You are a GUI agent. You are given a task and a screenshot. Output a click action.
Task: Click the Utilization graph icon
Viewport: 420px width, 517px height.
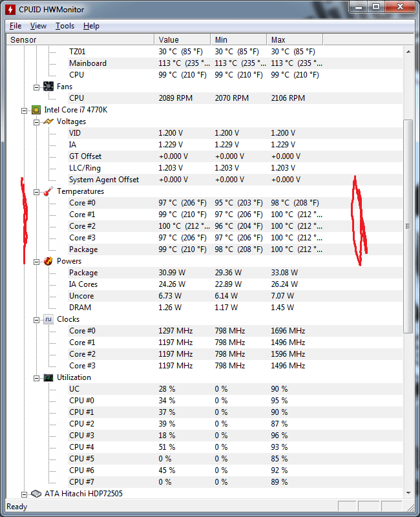point(48,377)
